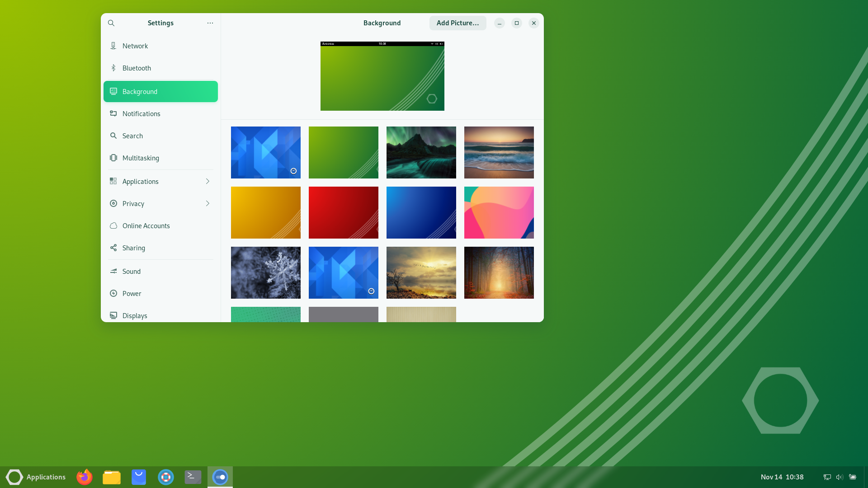Choose the pink wavy abstract wallpaper

click(x=499, y=213)
